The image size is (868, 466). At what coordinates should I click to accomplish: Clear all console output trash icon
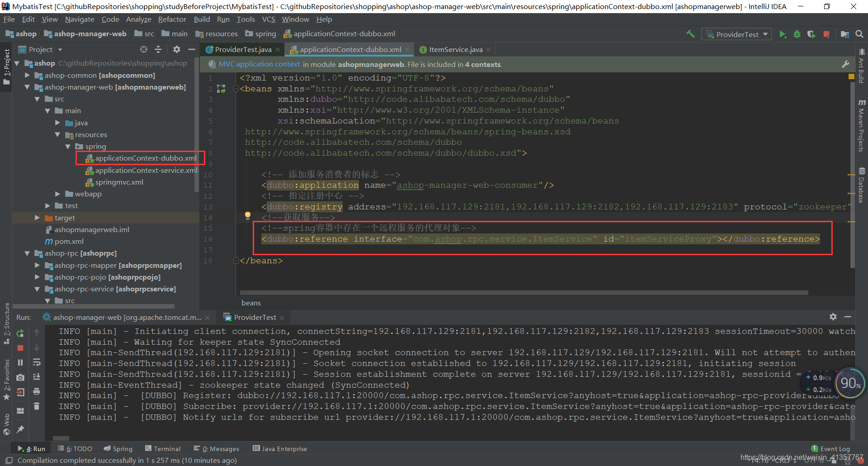(37, 406)
